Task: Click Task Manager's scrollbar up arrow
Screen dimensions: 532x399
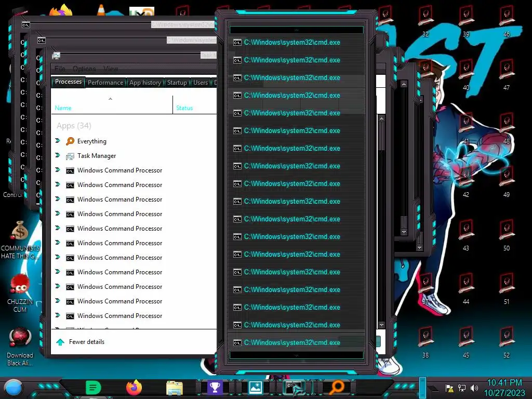Action: [x=382, y=119]
